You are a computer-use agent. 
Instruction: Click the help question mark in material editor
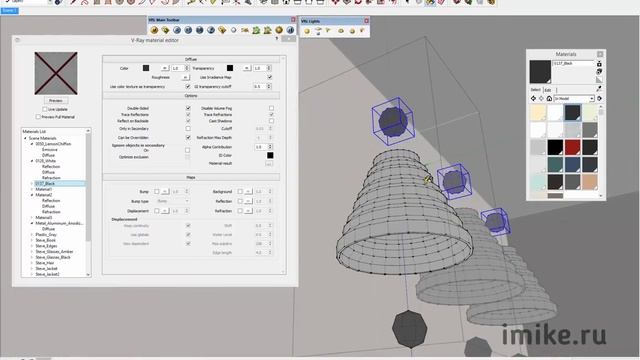coord(277,39)
